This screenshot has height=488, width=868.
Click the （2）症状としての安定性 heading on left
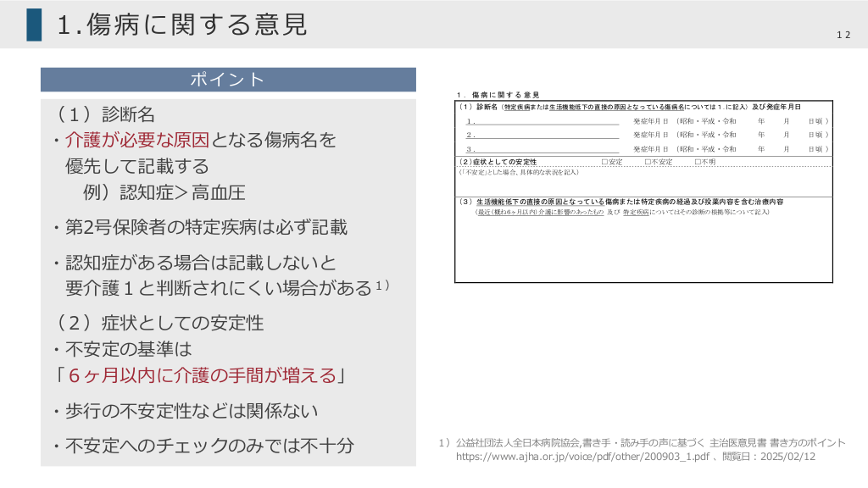click(x=159, y=323)
